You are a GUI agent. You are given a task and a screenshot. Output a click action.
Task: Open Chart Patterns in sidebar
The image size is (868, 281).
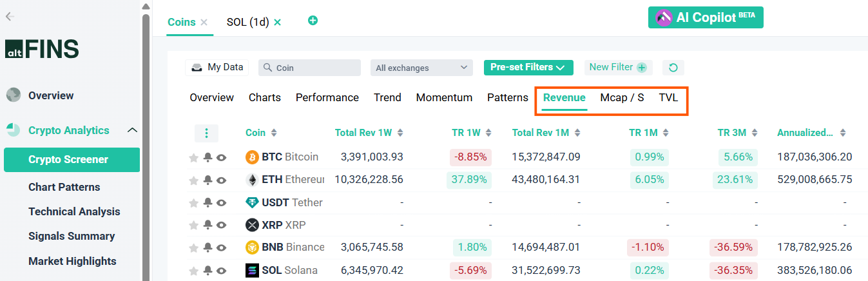64,188
